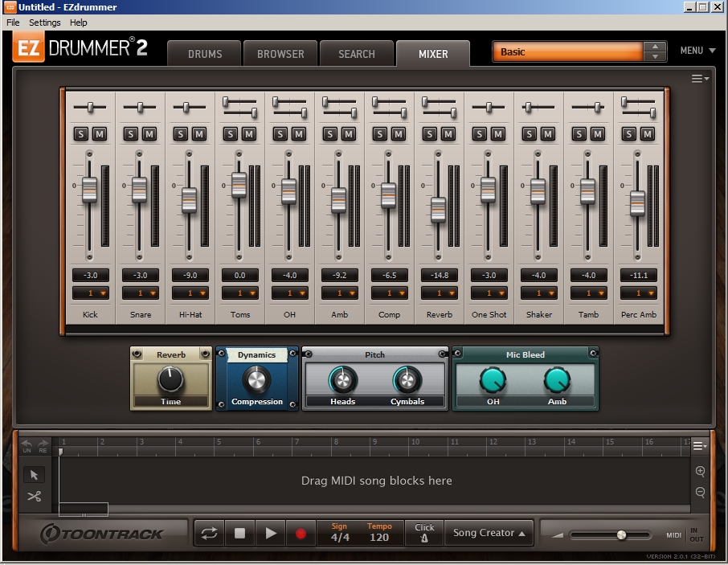Open the Tamb output channel dropdown
This screenshot has width=728, height=565.
[589, 293]
